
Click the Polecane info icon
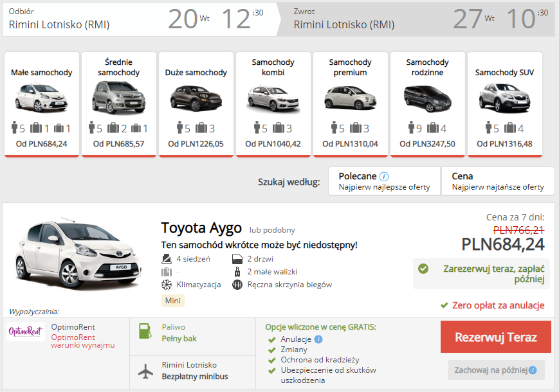pyautogui.click(x=384, y=177)
